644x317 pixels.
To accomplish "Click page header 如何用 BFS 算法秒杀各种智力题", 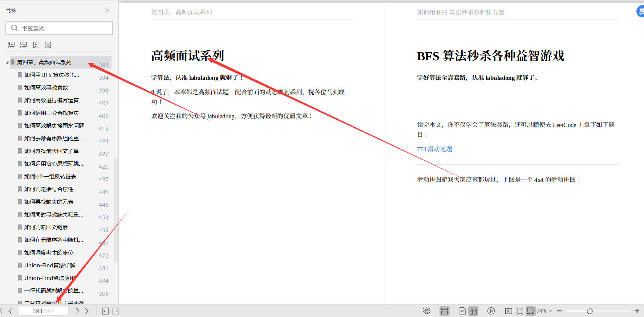I will [460, 12].
